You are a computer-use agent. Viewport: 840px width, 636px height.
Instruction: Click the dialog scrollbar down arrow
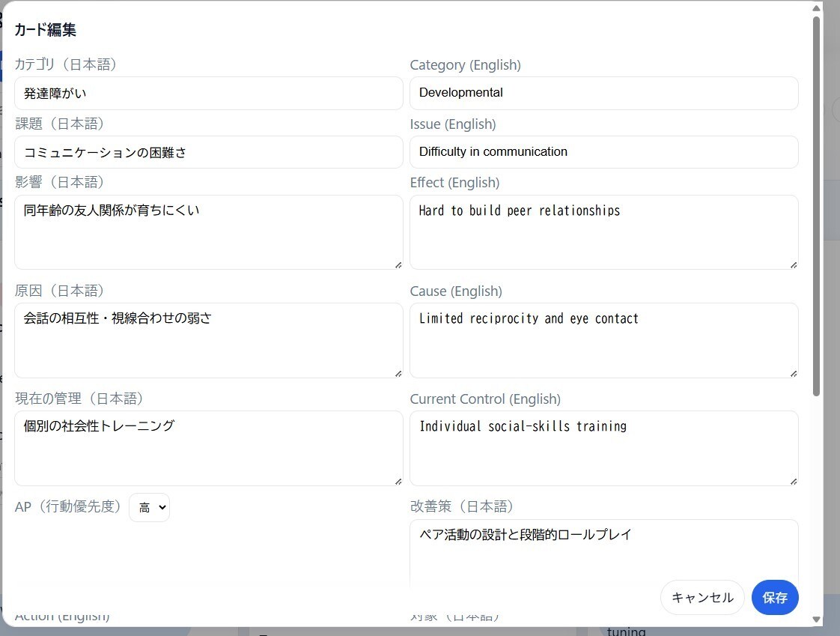pyautogui.click(x=817, y=620)
